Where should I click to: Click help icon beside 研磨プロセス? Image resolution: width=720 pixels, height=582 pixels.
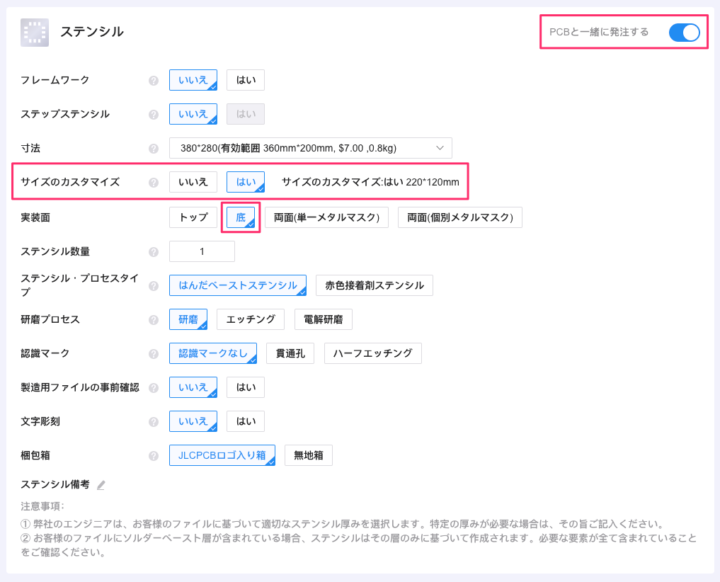(154, 320)
